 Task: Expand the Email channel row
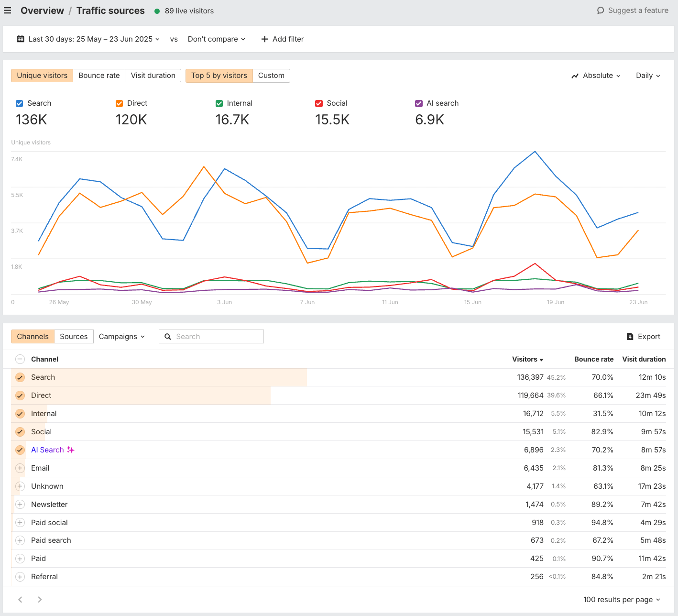[x=20, y=468]
